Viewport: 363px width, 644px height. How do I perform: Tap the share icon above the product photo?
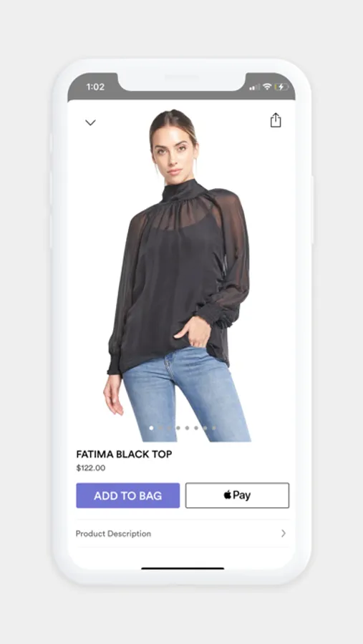(276, 120)
